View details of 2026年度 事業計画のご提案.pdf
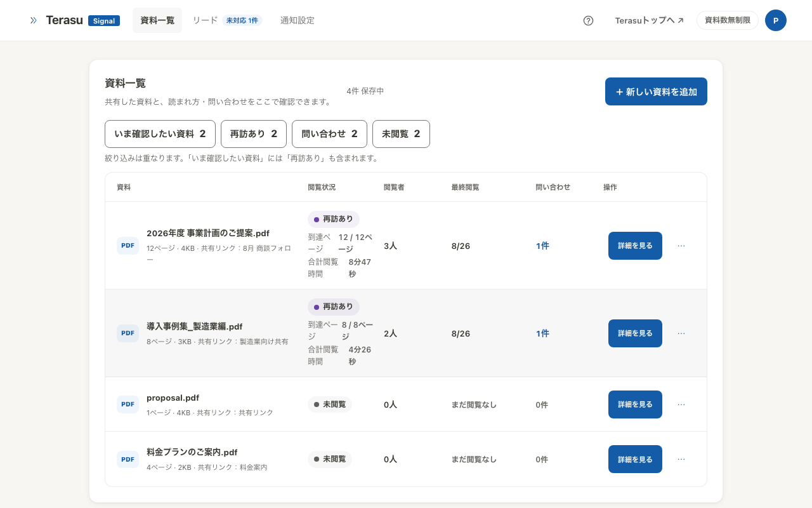812x508 pixels. 635,246
